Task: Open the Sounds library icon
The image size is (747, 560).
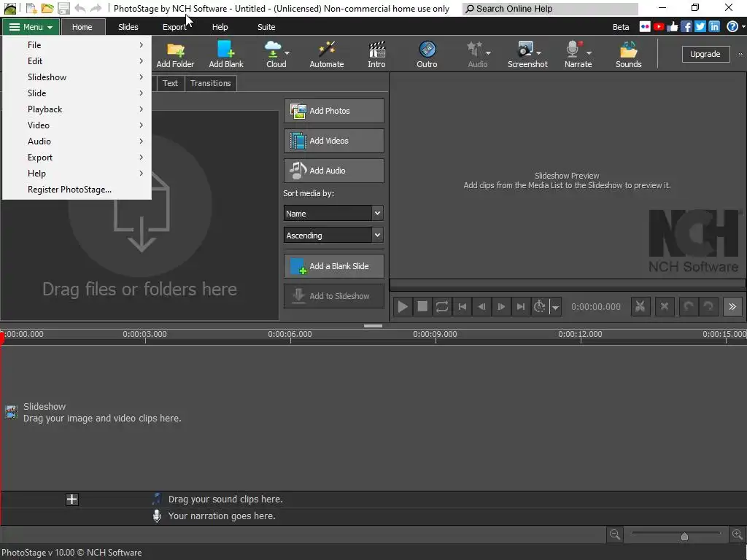Action: click(628, 55)
